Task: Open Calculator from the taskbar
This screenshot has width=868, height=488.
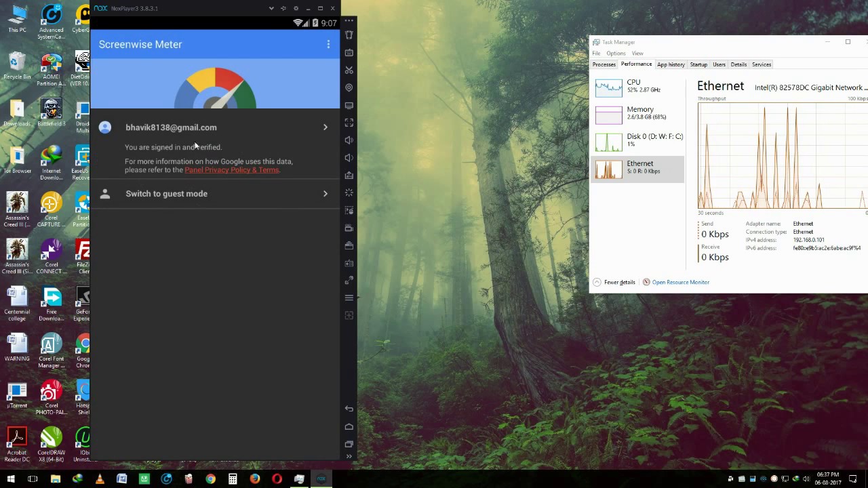Action: (x=233, y=479)
